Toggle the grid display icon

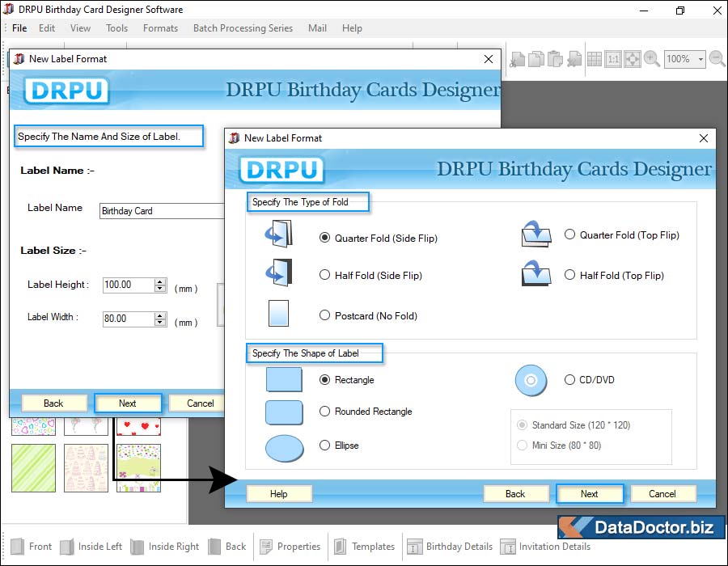(x=595, y=59)
